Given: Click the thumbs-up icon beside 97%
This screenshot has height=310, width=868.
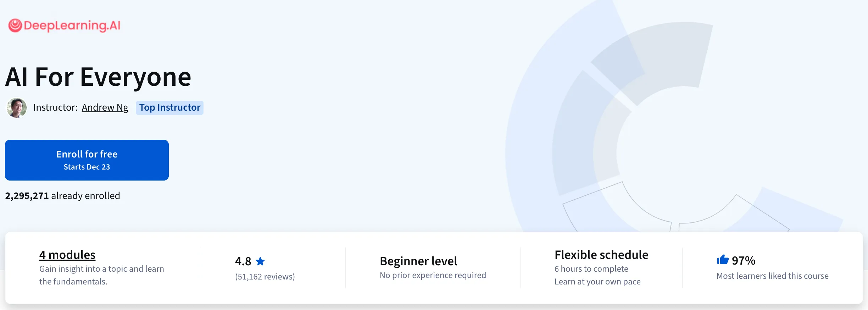Looking at the screenshot, I should pos(722,260).
